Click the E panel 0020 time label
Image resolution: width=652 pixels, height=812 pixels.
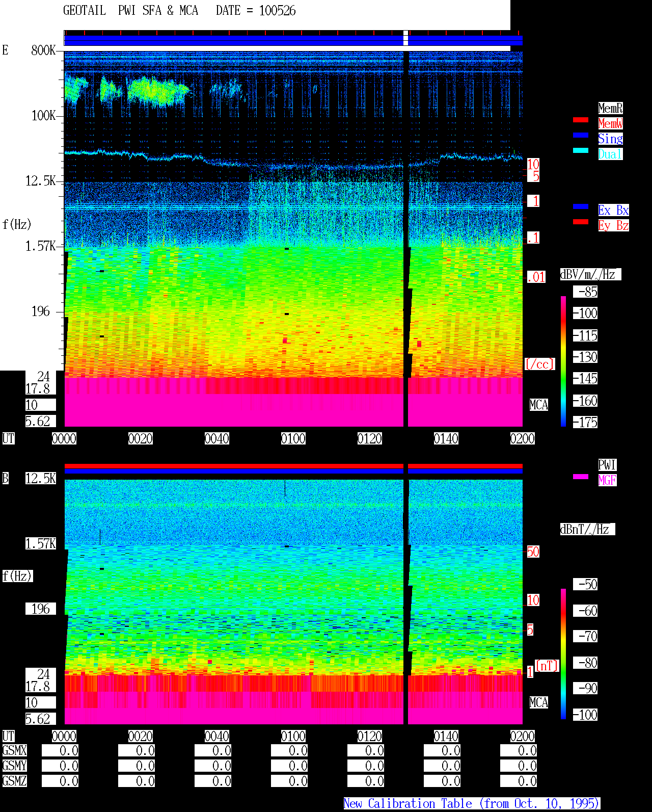coord(140,438)
